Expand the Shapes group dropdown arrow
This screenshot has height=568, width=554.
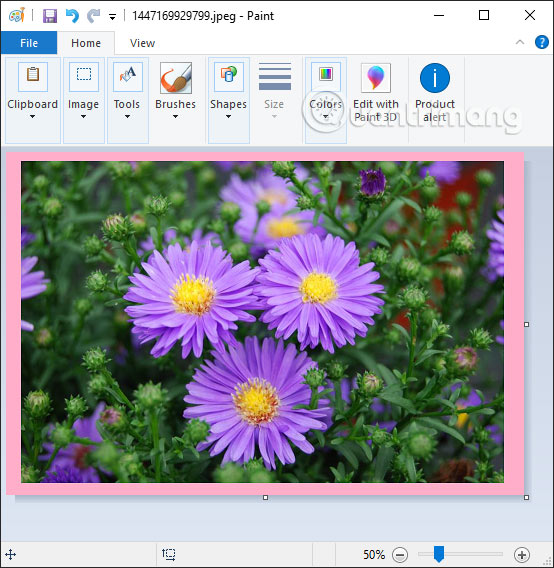pyautogui.click(x=228, y=117)
